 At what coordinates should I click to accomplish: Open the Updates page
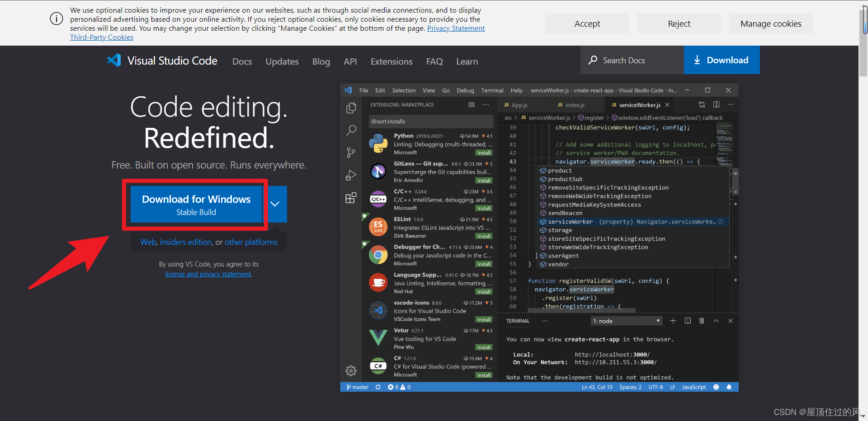(x=282, y=61)
